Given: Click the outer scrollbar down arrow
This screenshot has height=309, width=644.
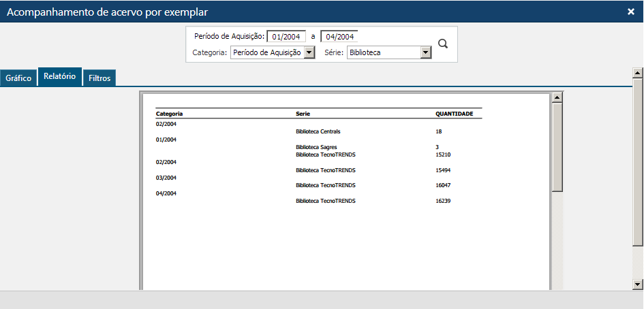Looking at the screenshot, I should click(638, 284).
